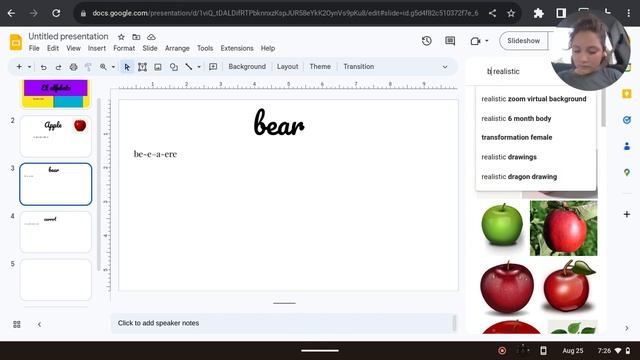Open Google Keep in side panel
The height and width of the screenshot is (360, 640).
(x=627, y=94)
